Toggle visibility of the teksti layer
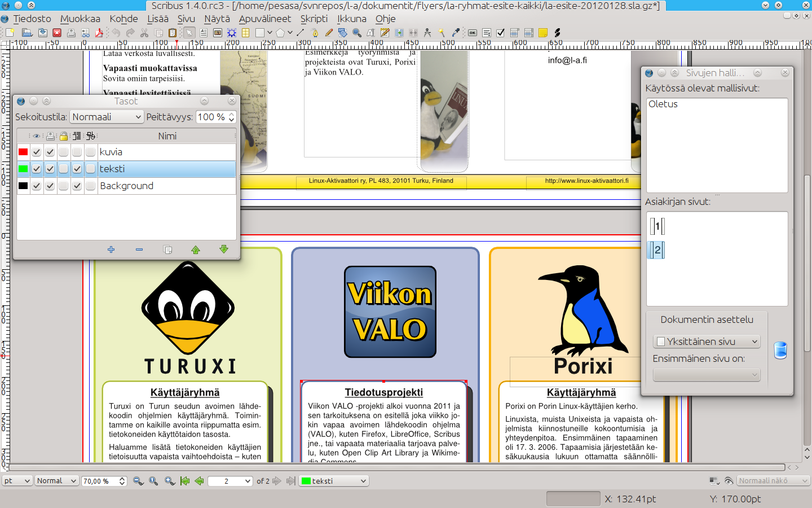The height and width of the screenshot is (508, 812). pyautogui.click(x=37, y=169)
